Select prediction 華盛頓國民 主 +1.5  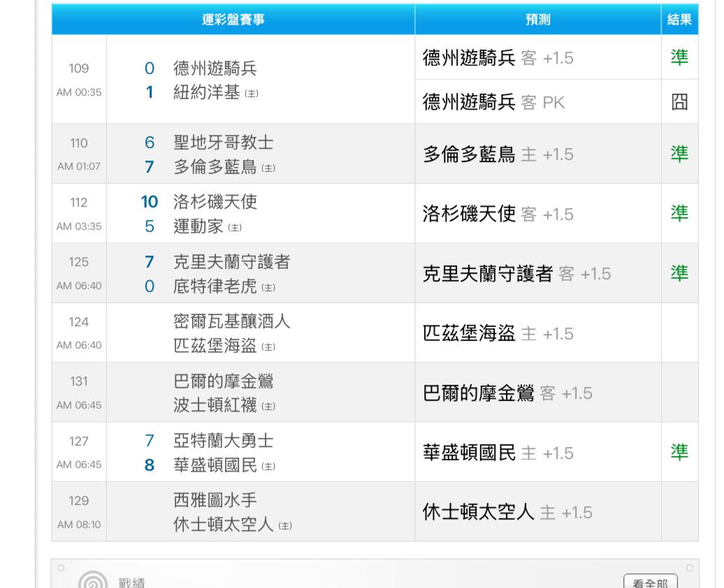point(498,453)
